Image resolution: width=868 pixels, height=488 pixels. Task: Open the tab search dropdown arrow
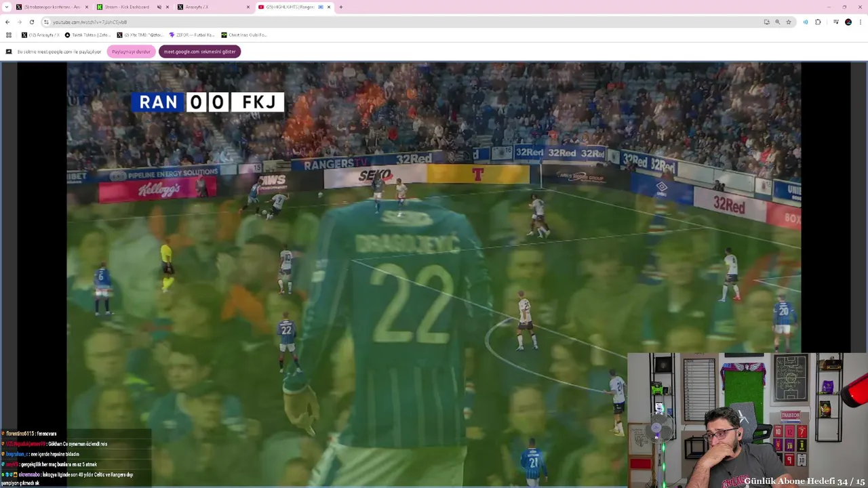tap(6, 7)
